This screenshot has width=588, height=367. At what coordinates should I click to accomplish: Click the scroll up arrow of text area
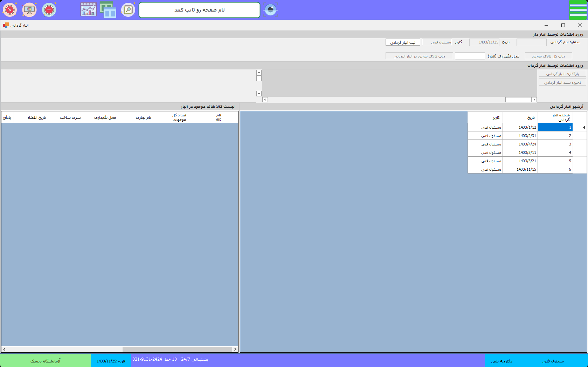[x=259, y=73]
